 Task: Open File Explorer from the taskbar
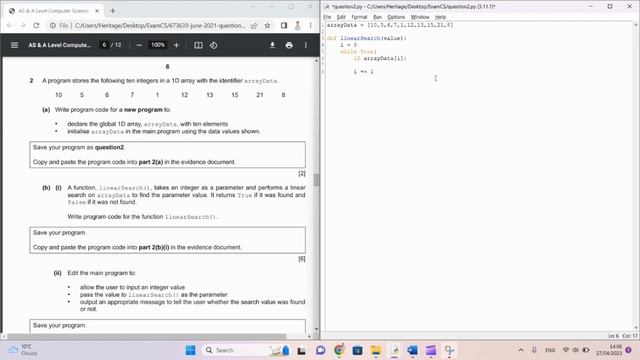point(376,350)
